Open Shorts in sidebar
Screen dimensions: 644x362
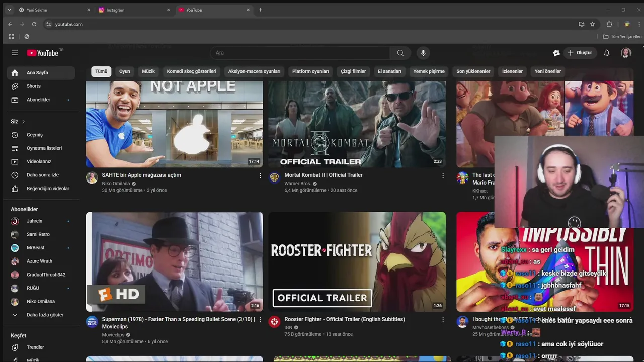(40, 86)
